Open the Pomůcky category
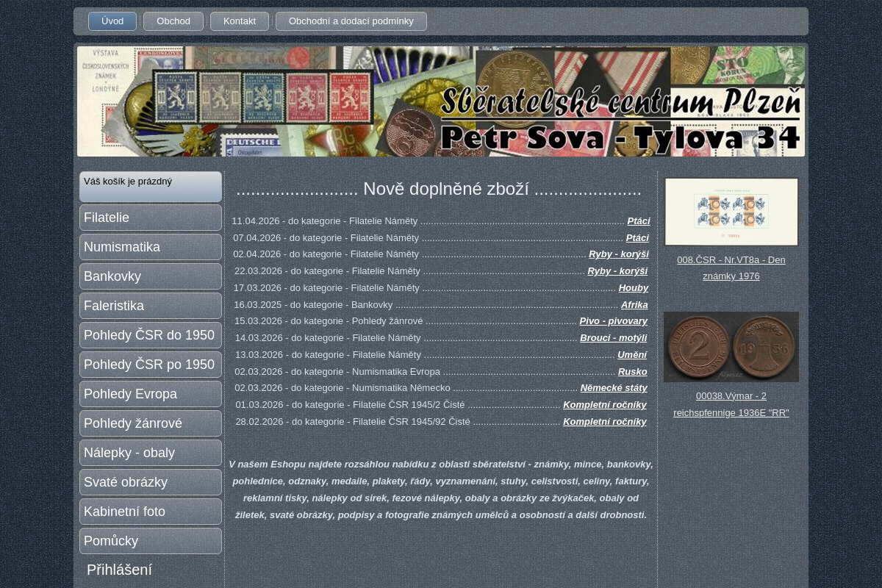Screen dimensions: 882x588 pyautogui.click(x=151, y=541)
